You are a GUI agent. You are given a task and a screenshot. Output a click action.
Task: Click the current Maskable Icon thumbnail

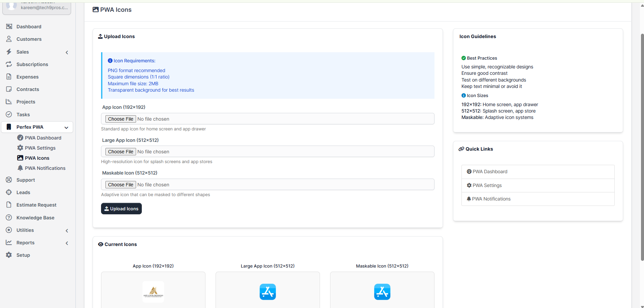(x=382, y=292)
